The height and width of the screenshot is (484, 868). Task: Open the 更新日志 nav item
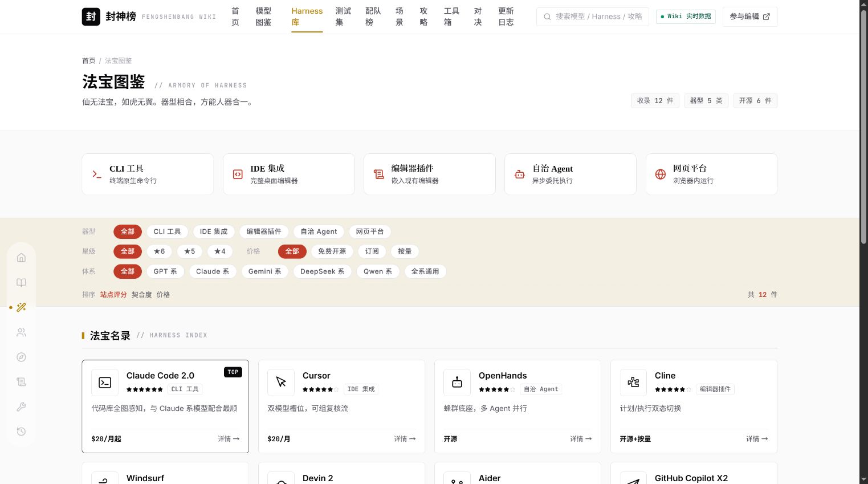coord(506,17)
